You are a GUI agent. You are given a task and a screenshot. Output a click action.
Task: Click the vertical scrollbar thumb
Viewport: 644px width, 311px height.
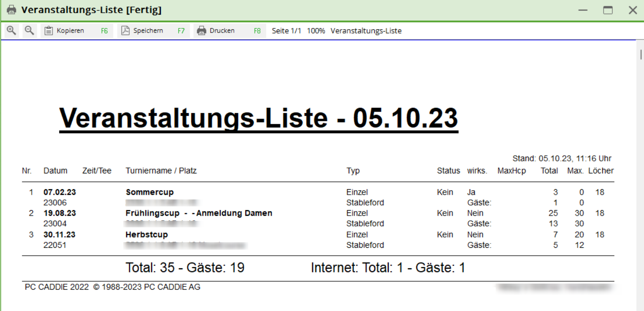pos(640,54)
